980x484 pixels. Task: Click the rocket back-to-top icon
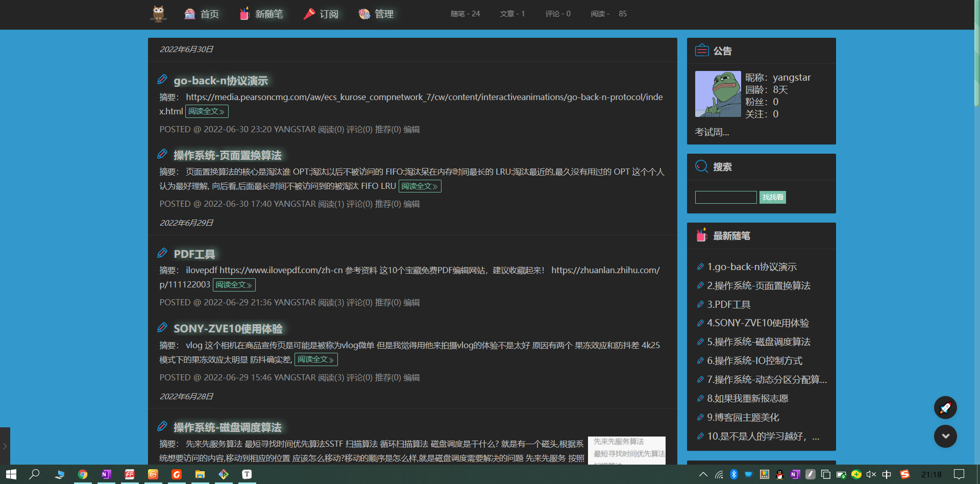pos(945,407)
